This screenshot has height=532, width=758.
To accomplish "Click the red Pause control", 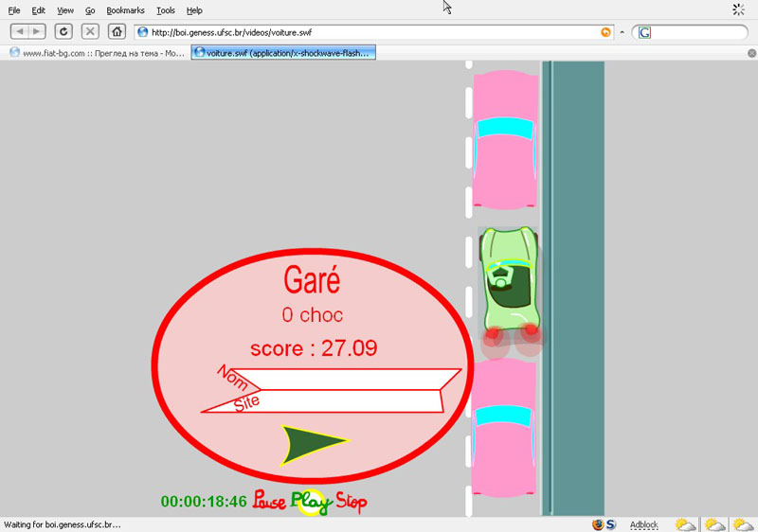I will point(269,502).
